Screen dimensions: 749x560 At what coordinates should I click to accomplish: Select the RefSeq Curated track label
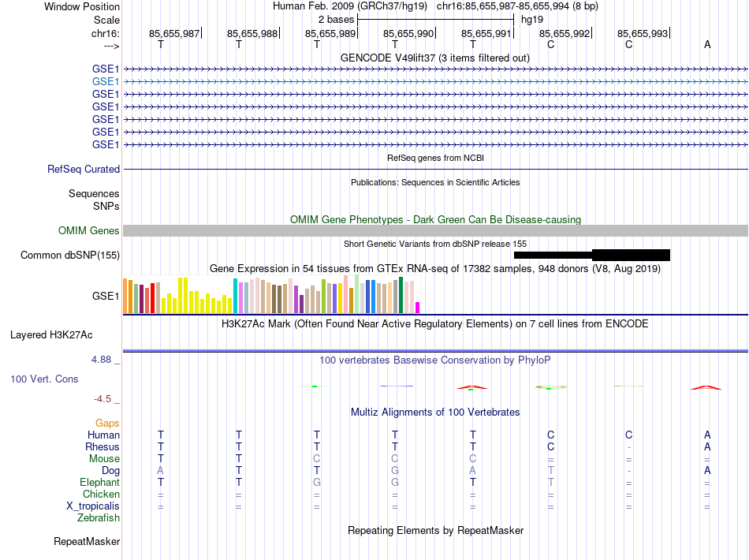coord(84,169)
